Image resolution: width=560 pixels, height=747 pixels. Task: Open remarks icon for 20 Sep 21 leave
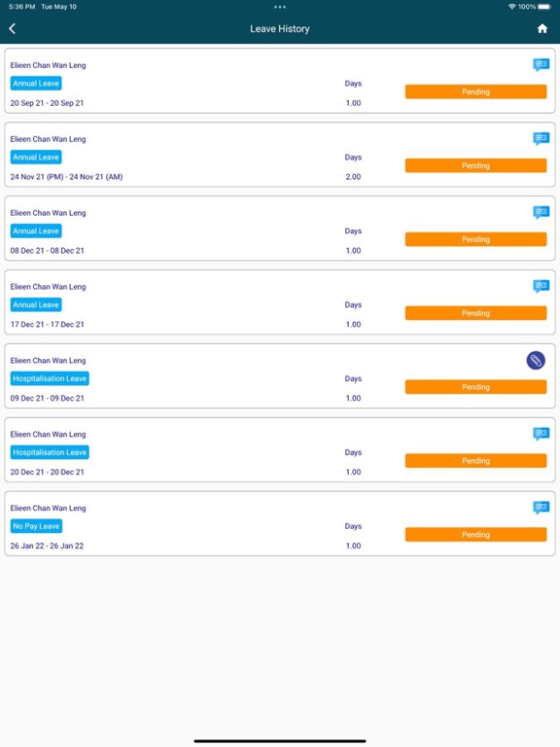[541, 64]
